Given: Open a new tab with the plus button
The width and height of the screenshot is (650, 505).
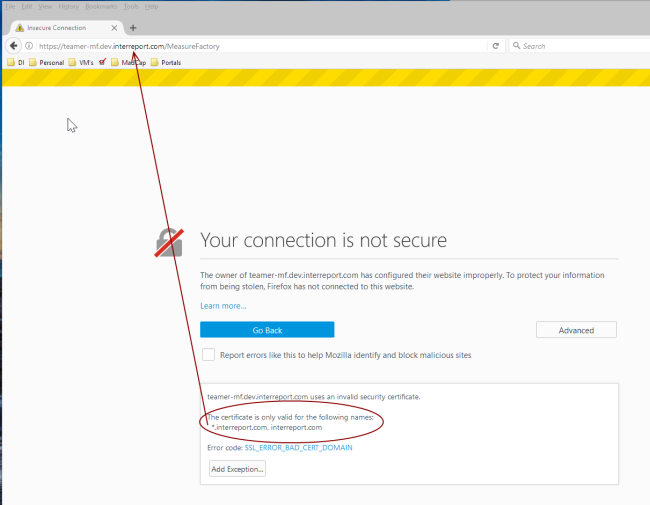Looking at the screenshot, I should (133, 28).
